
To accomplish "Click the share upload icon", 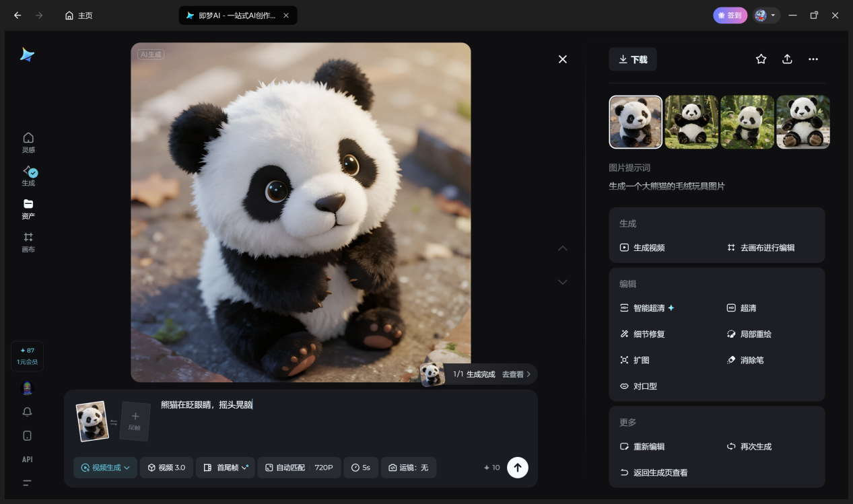I will pyautogui.click(x=787, y=59).
